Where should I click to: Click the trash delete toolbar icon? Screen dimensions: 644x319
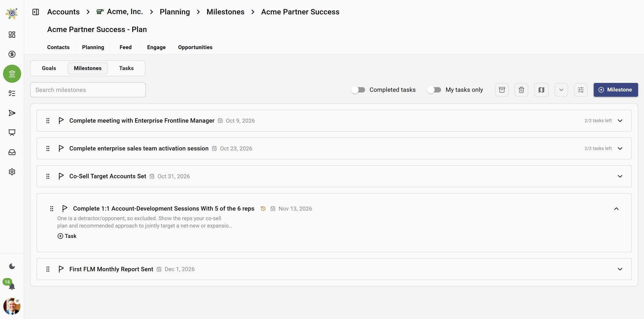pyautogui.click(x=521, y=90)
